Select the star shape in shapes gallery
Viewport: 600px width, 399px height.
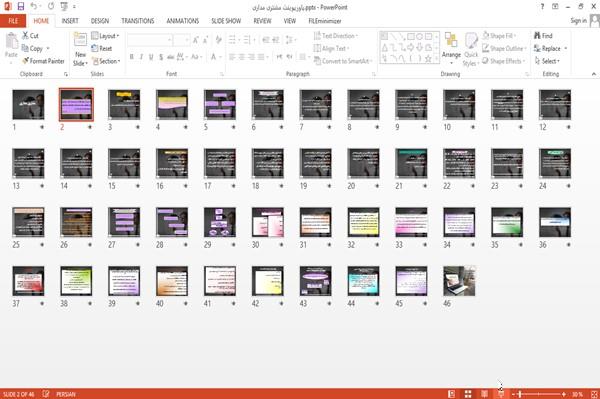[x=428, y=59]
